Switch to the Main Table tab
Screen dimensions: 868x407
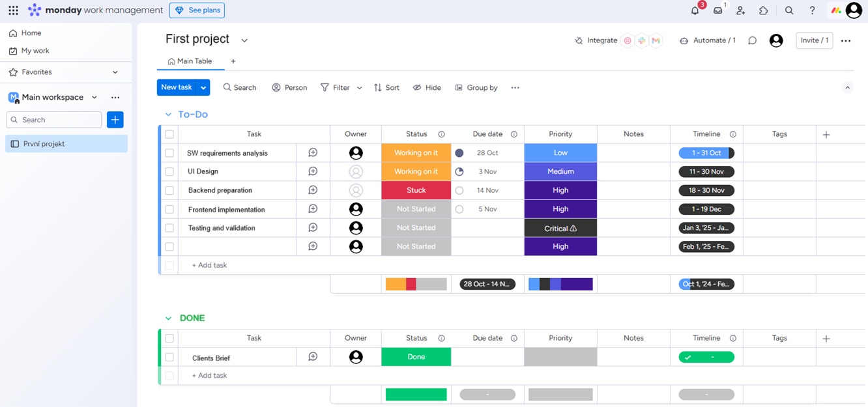click(190, 61)
